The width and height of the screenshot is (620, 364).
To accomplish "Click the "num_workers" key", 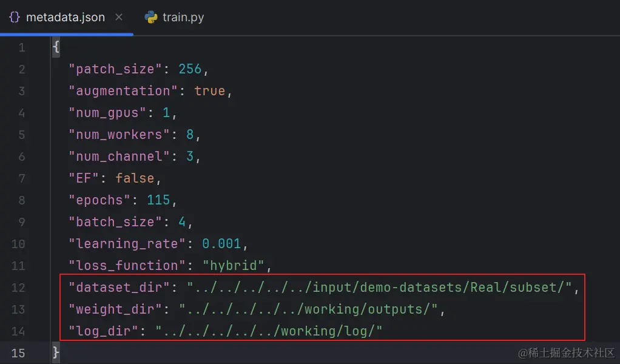I will click(x=119, y=135).
